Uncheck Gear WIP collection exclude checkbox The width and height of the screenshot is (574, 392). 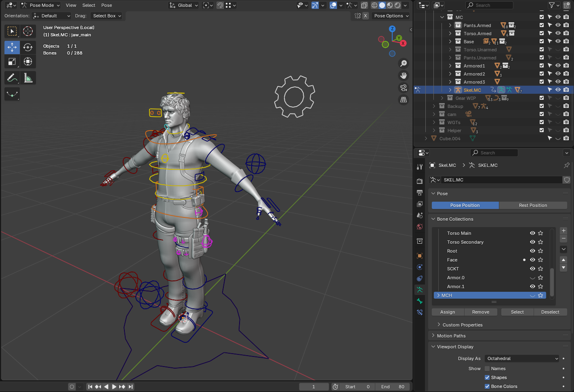coord(542,98)
